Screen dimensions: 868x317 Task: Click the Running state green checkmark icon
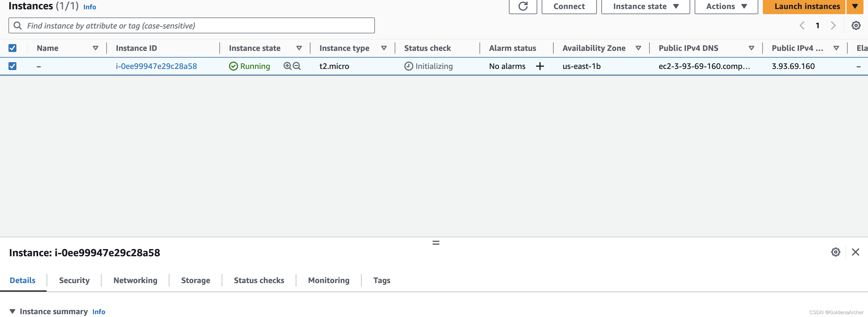[233, 66]
